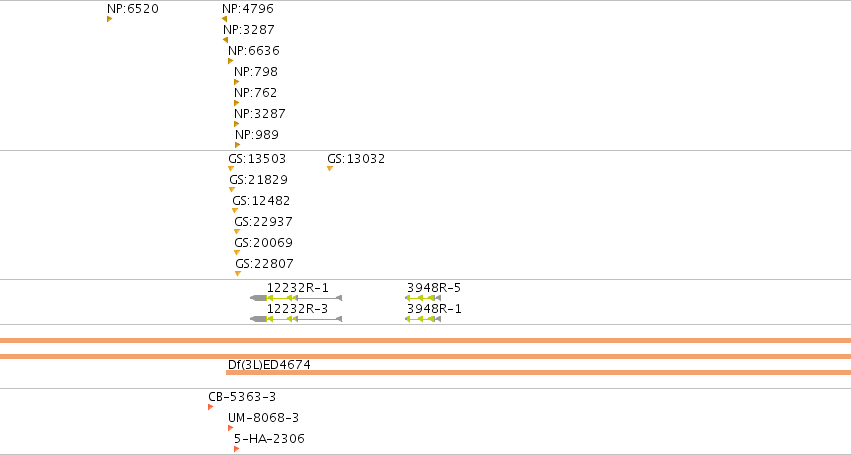The image size is (851, 455).
Task: Select the down-pointing marker under GS:13032
Action: 330,169
